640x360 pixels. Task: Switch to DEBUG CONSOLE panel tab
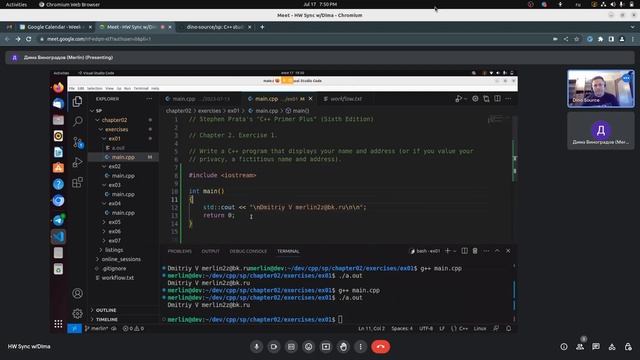click(248, 251)
